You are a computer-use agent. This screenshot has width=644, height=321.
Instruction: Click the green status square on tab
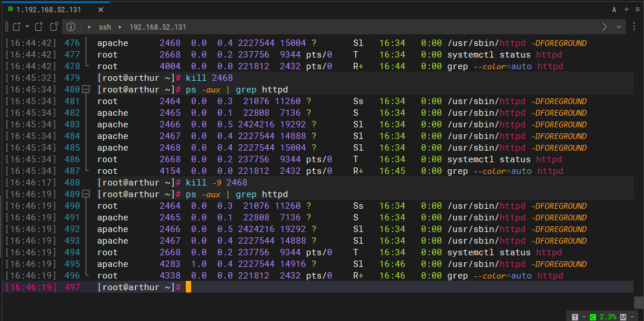10,9
